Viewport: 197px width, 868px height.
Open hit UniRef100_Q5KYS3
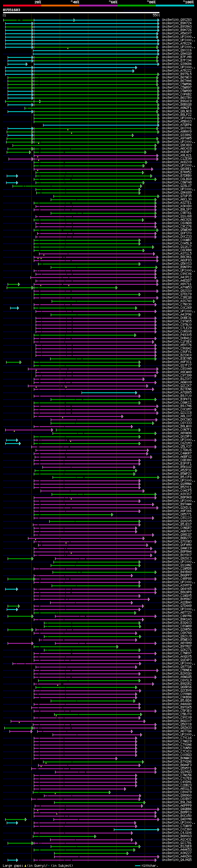click(x=177, y=264)
